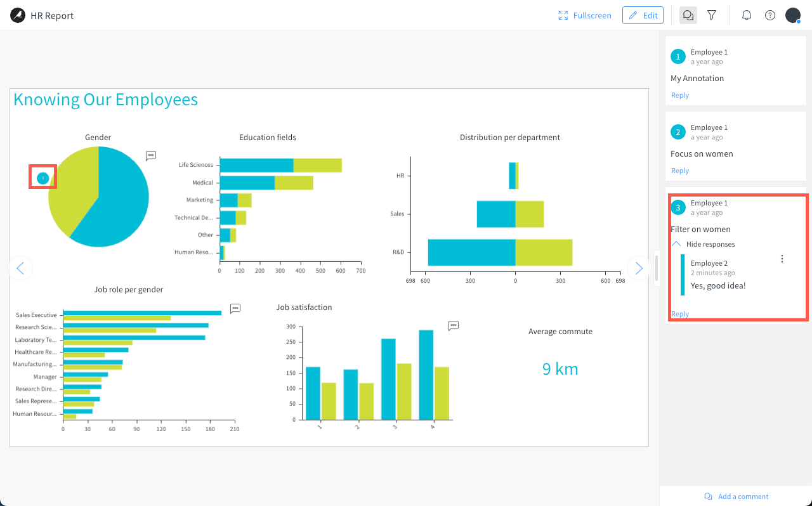
Task: Open the notifications bell
Action: point(747,15)
